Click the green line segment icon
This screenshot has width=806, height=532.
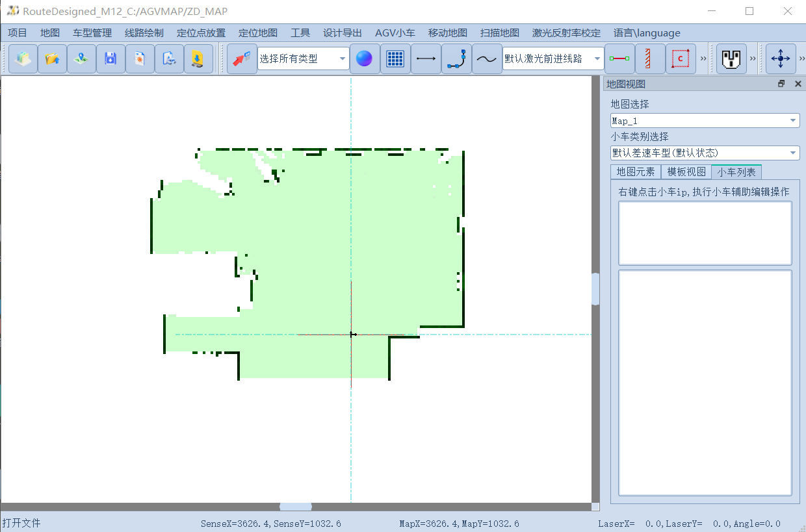(x=619, y=59)
